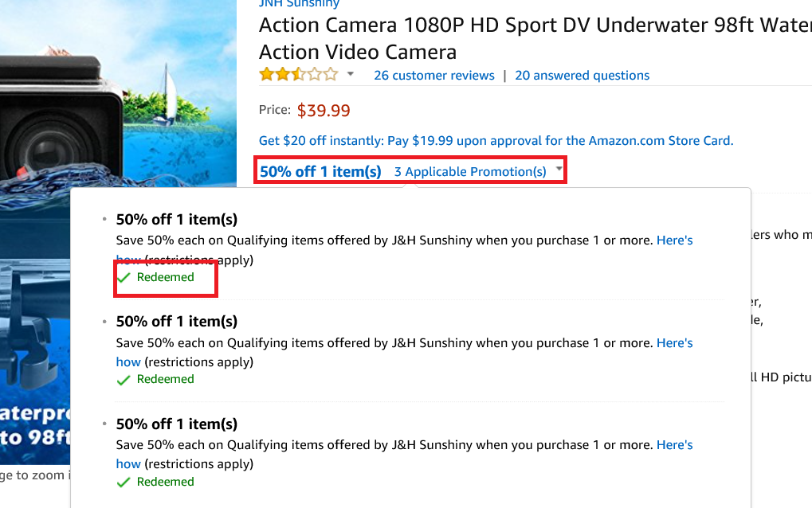Click the star rating icon
The image size is (812, 508).
coord(298,76)
